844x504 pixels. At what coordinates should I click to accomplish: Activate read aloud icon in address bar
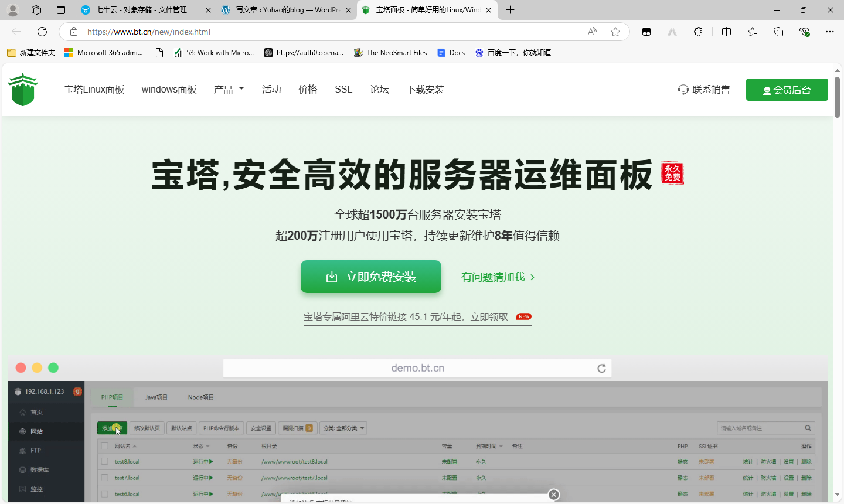[x=592, y=32]
